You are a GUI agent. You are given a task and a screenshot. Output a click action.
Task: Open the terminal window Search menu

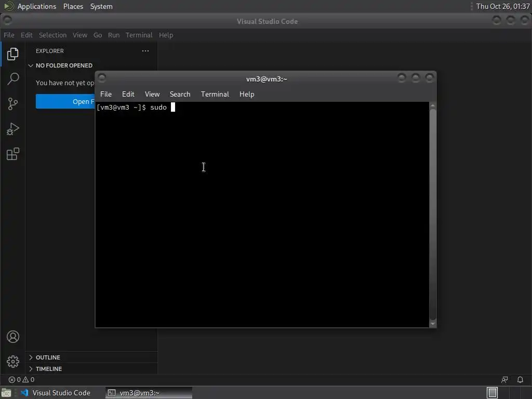[180, 95]
